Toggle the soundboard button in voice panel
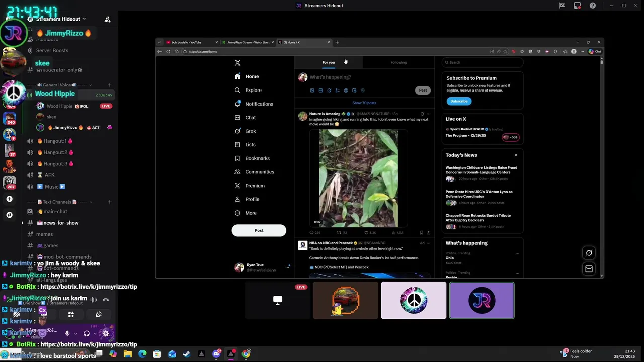The width and height of the screenshot is (644, 362). tap(99, 314)
